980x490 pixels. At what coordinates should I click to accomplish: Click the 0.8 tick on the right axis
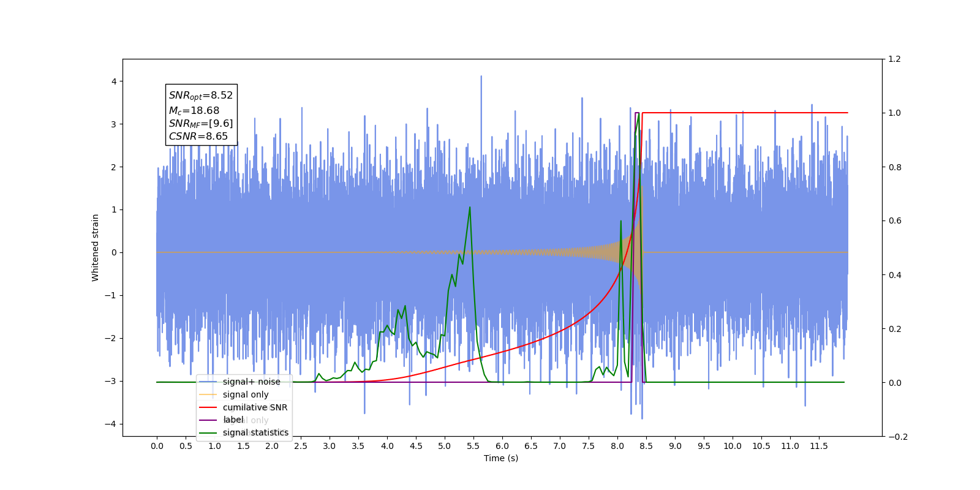point(894,167)
